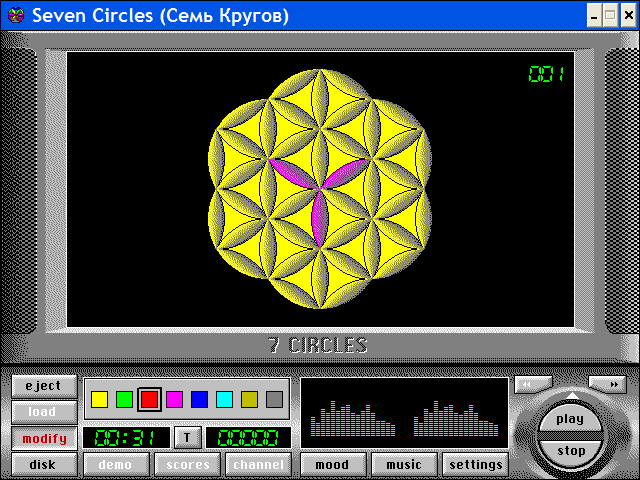Click the round stop button
This screenshot has height=480, width=640.
[570, 452]
